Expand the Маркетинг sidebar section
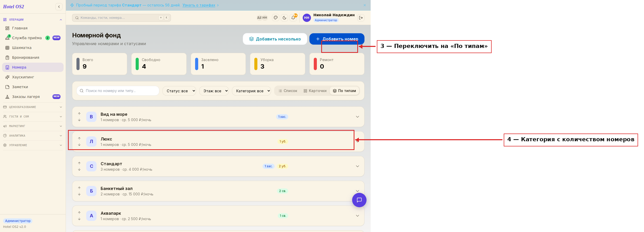 click(x=33, y=126)
